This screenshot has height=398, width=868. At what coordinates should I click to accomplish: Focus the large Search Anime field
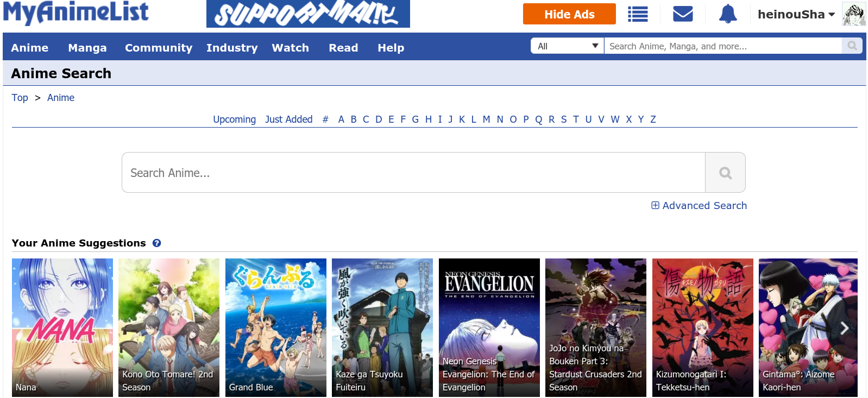413,173
